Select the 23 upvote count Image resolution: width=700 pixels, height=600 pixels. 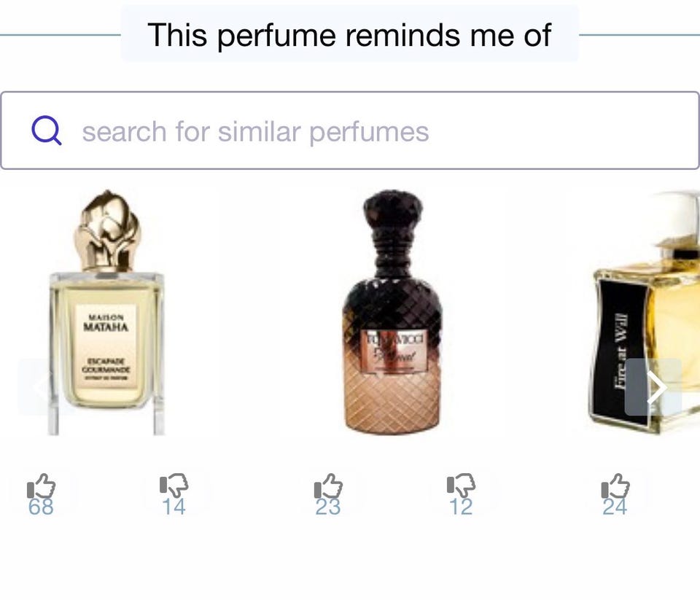[x=328, y=507]
